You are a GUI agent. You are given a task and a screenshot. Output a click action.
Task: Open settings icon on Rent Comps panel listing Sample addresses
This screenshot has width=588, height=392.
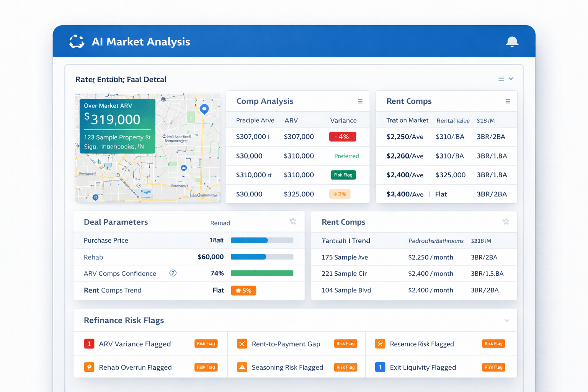coord(506,222)
